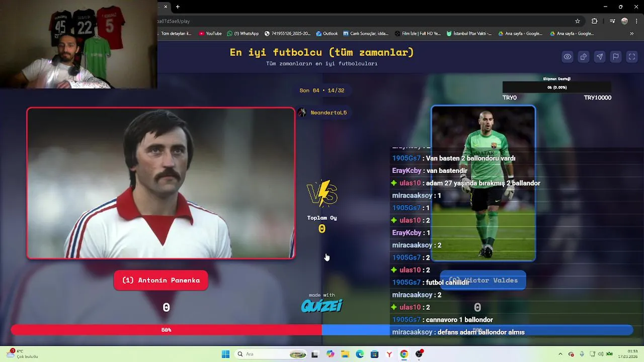Click the NeandertaL5 user avatar

coord(302,113)
